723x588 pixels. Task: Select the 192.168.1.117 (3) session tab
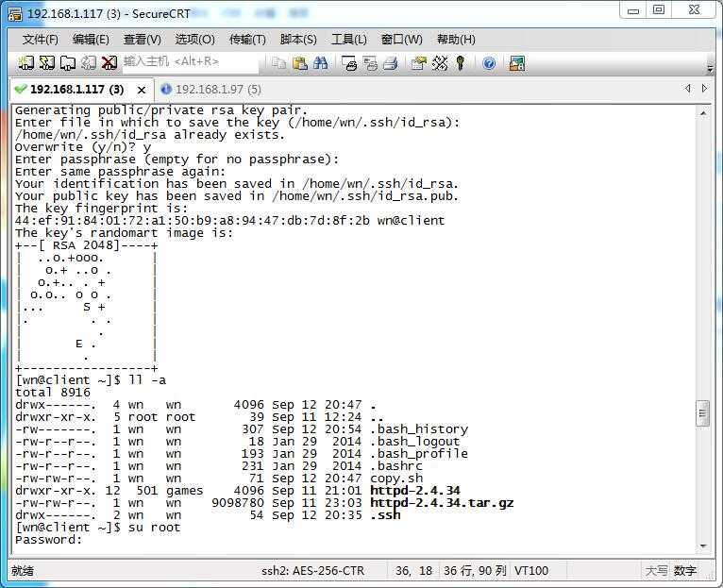click(x=76, y=90)
